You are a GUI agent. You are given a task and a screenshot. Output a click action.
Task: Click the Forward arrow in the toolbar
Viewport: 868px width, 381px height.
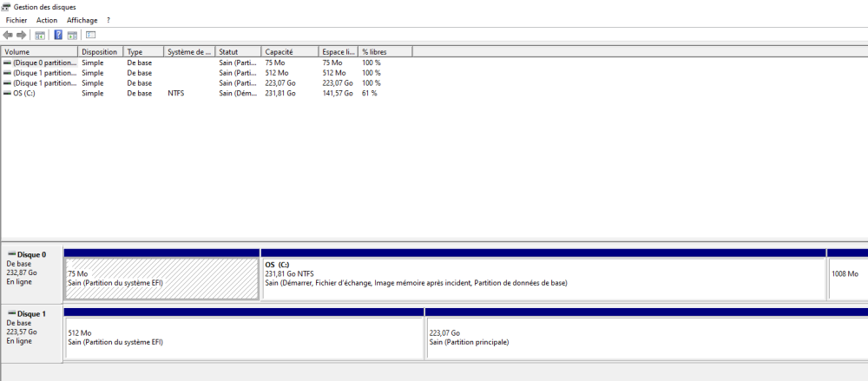click(21, 35)
